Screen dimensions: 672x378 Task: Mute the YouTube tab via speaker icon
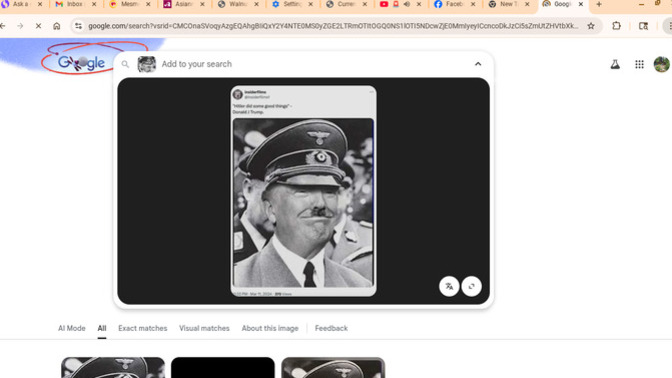tap(407, 4)
